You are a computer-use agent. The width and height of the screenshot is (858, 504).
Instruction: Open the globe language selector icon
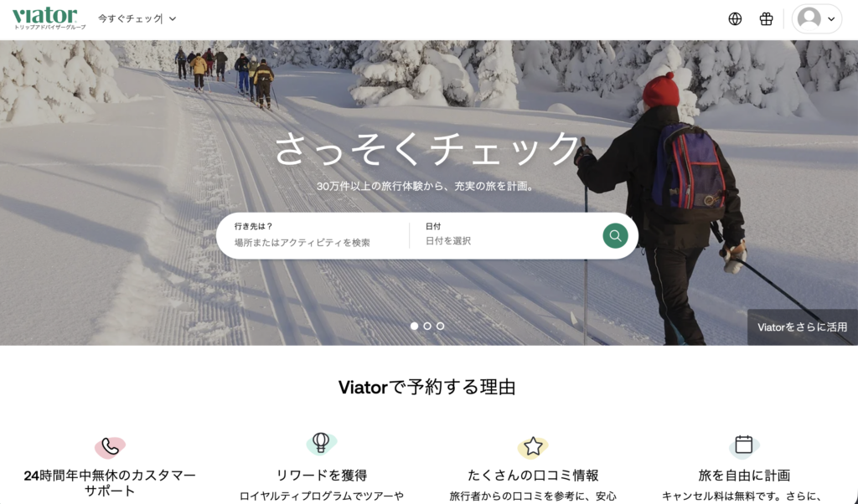pos(735,18)
